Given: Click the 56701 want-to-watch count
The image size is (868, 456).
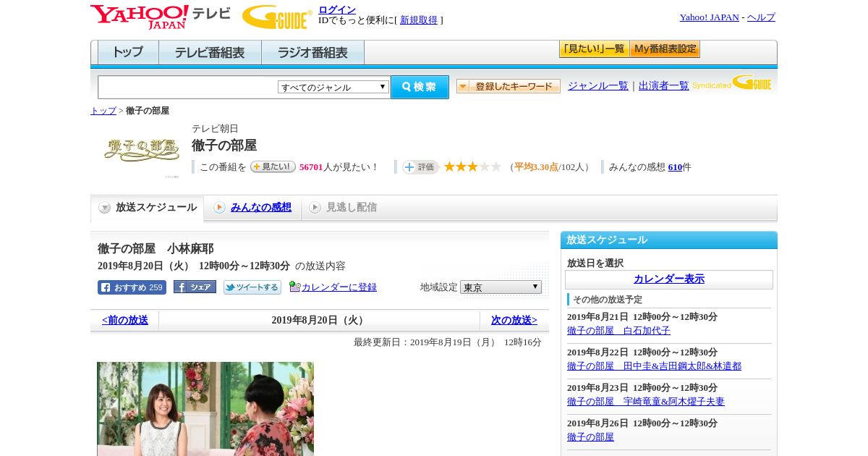Looking at the screenshot, I should (311, 167).
